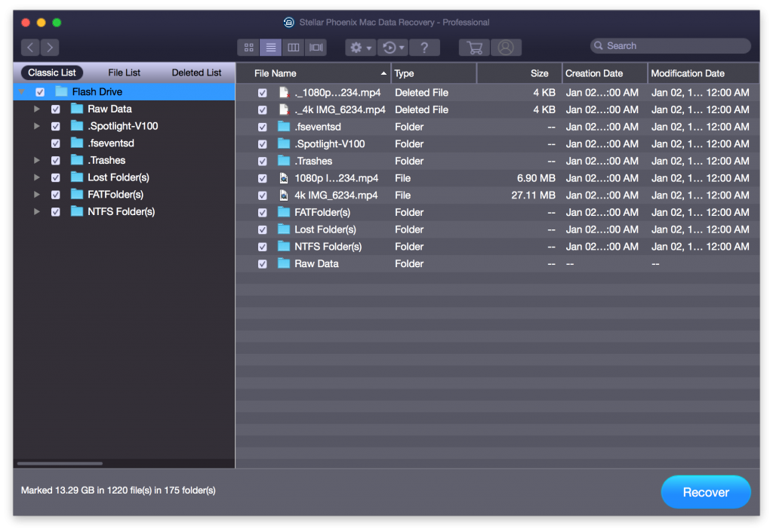773x532 pixels.
Task: Open the resume recovery history menu
Action: (393, 48)
